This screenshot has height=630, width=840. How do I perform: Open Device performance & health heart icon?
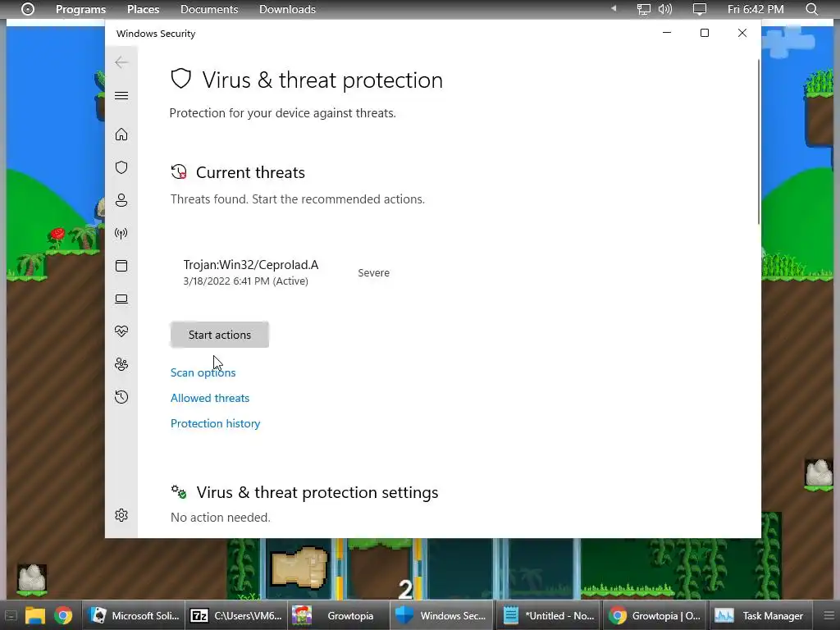(121, 331)
